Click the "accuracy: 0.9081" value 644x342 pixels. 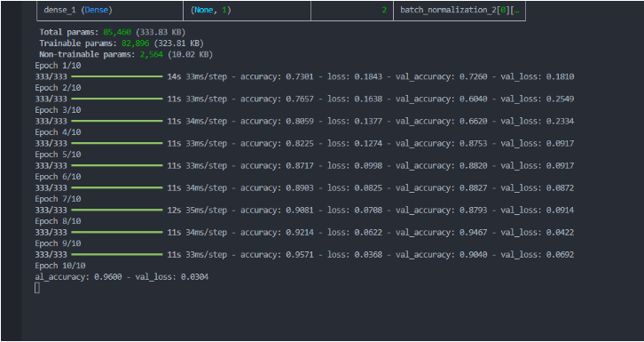pyautogui.click(x=278, y=210)
